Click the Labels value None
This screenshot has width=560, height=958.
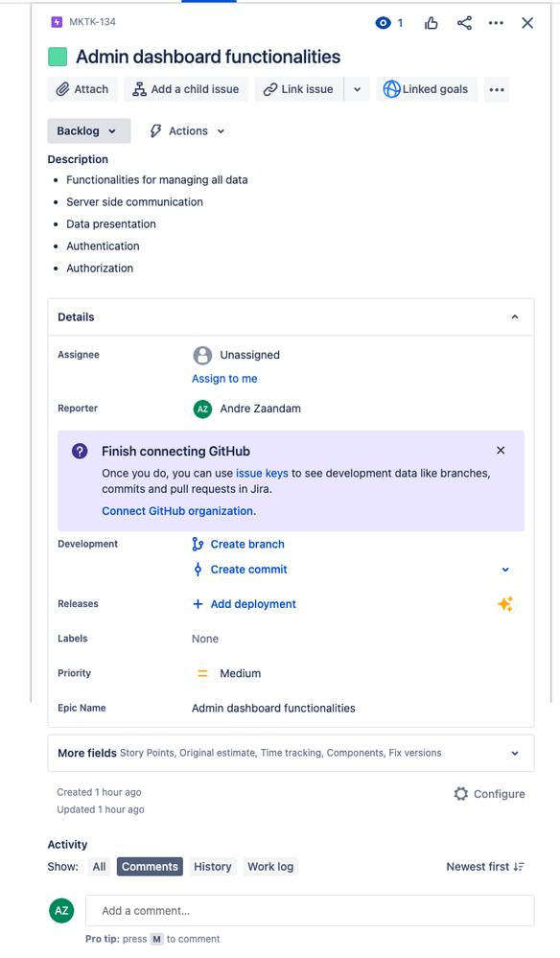click(x=205, y=639)
